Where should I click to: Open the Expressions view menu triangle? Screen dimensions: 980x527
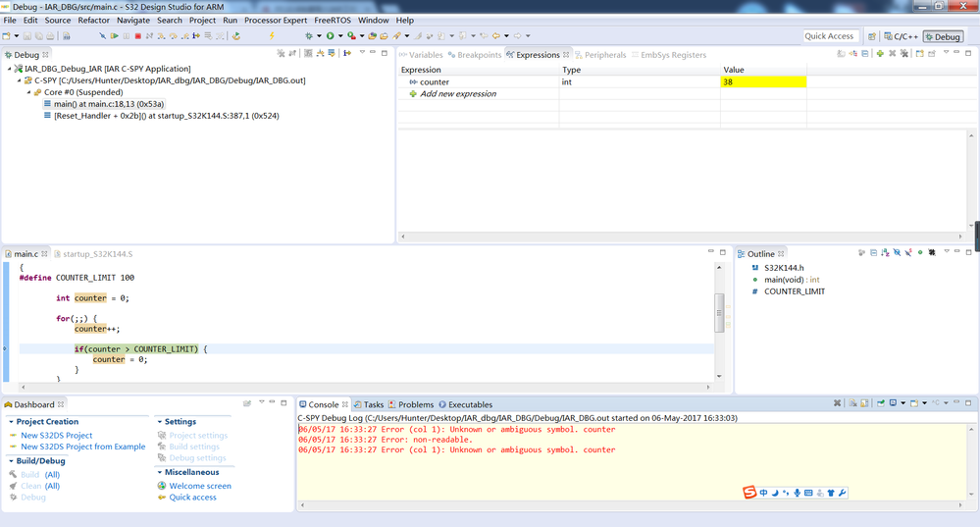pyautogui.click(x=947, y=52)
